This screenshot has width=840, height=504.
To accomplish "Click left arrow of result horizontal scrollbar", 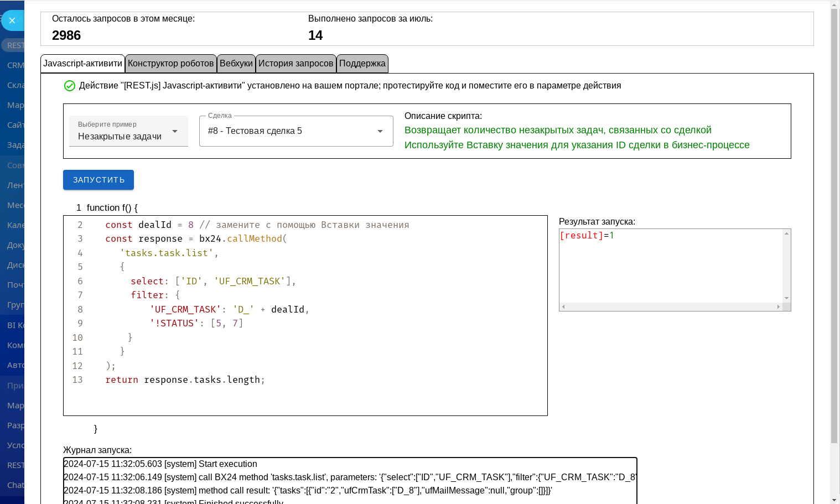I will [x=563, y=306].
